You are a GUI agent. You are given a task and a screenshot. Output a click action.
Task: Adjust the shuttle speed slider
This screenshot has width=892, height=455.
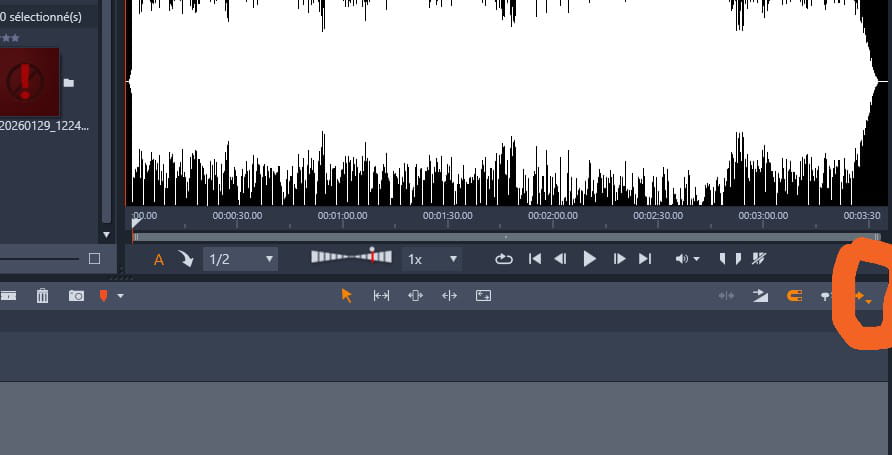352,257
